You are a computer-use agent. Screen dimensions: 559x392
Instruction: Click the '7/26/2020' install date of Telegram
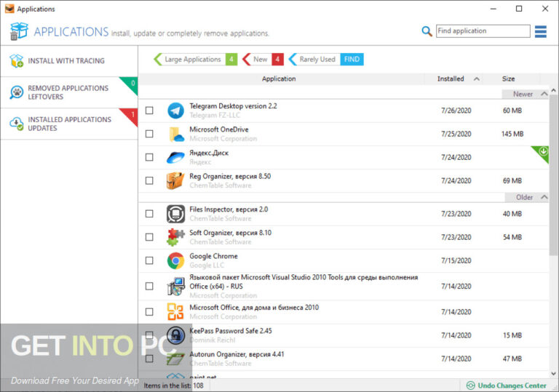point(456,111)
